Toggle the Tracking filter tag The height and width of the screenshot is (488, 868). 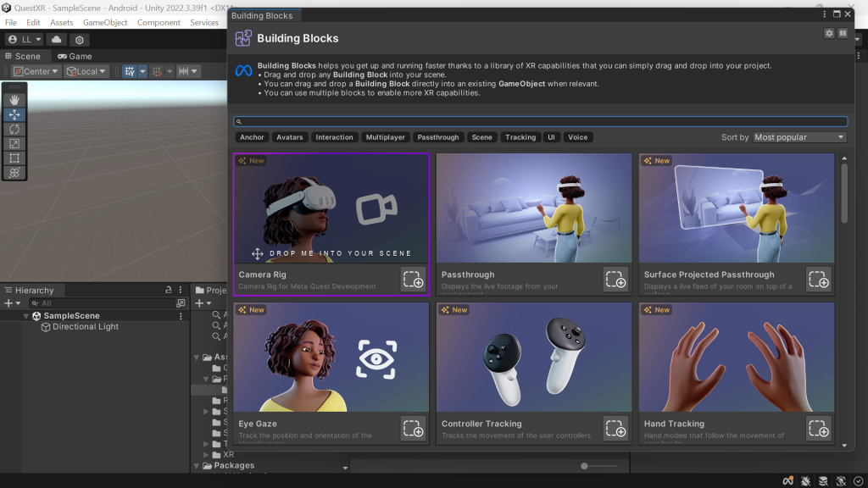(520, 137)
